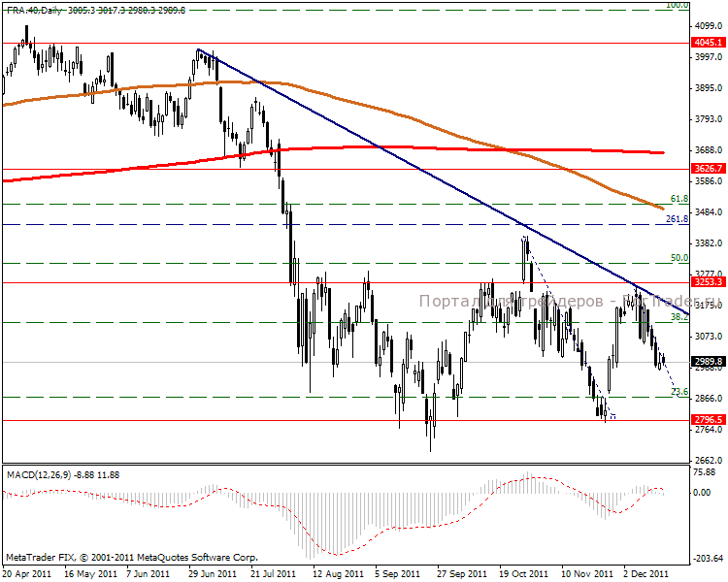
Task: Click the 29 Jun 2011 date label
Action: [213, 573]
